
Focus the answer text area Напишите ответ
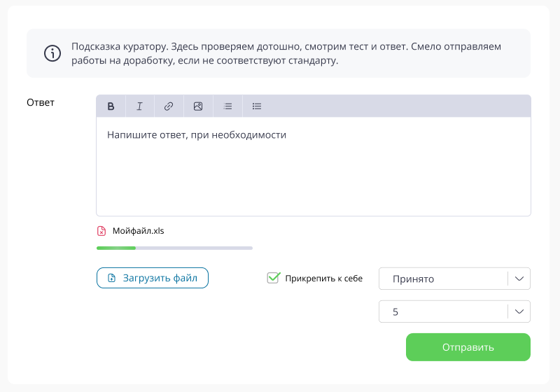(314, 167)
